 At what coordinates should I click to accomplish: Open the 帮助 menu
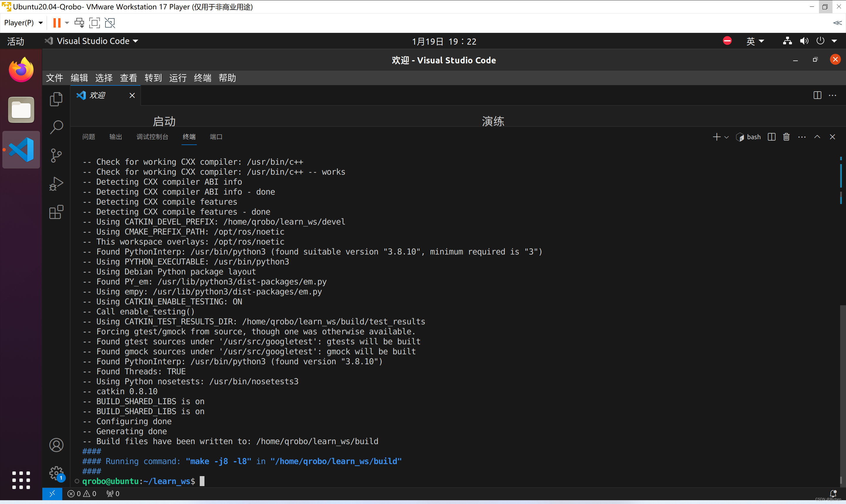(x=227, y=78)
